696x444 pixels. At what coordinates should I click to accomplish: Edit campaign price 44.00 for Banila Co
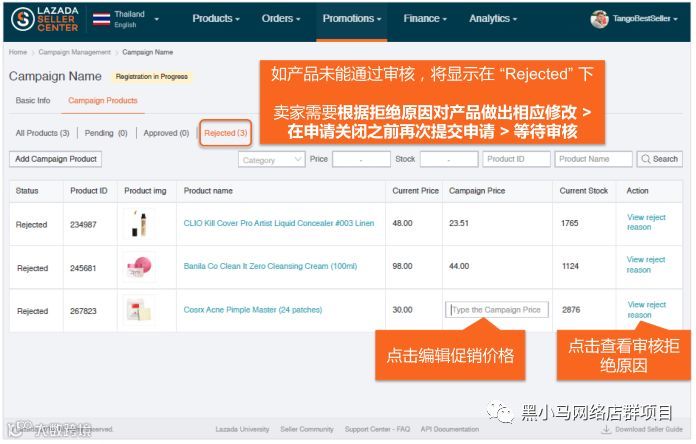coord(459,266)
